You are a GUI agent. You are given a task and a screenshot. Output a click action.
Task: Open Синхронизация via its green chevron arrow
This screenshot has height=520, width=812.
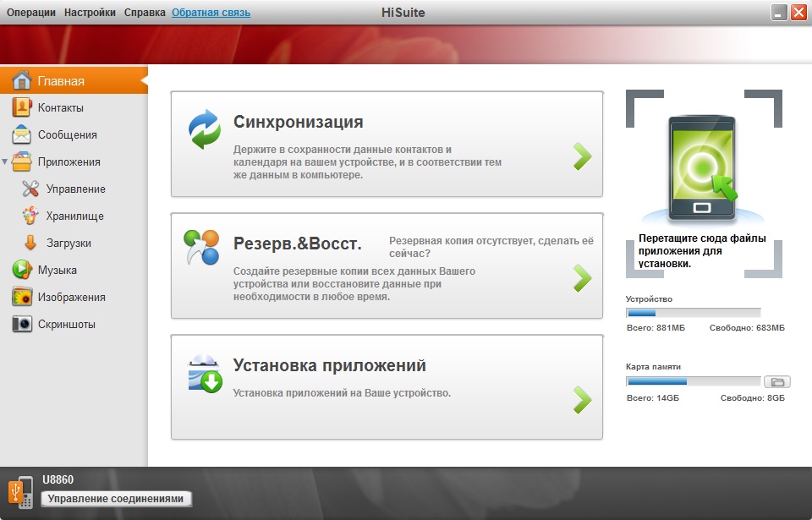(582, 156)
